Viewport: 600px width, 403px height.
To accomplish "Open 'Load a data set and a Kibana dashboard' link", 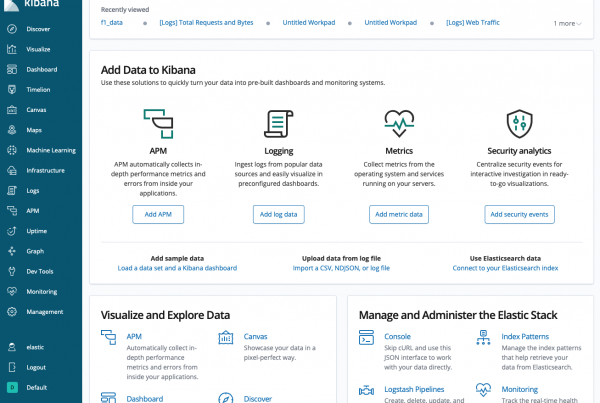I will [x=177, y=268].
